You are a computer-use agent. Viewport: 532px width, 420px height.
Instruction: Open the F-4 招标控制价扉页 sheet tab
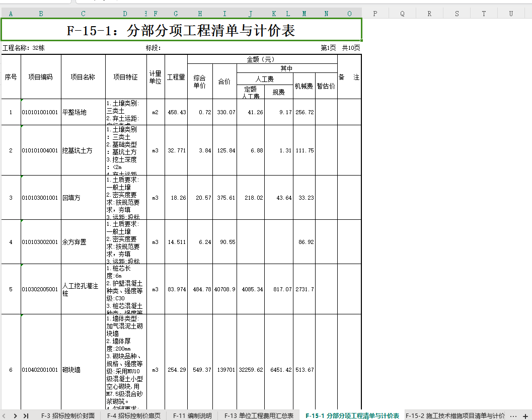coord(134,415)
